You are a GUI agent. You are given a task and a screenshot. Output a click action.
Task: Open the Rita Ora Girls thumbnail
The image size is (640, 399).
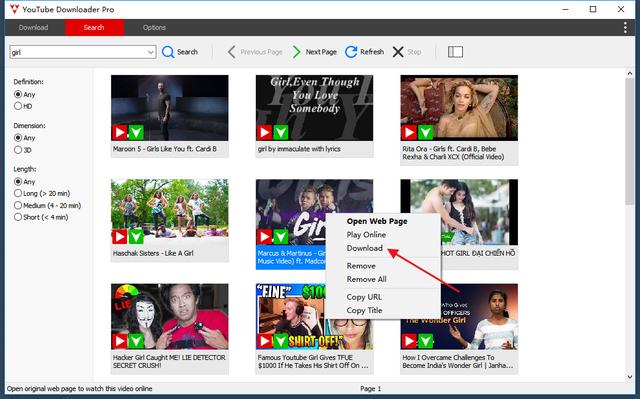(459, 108)
